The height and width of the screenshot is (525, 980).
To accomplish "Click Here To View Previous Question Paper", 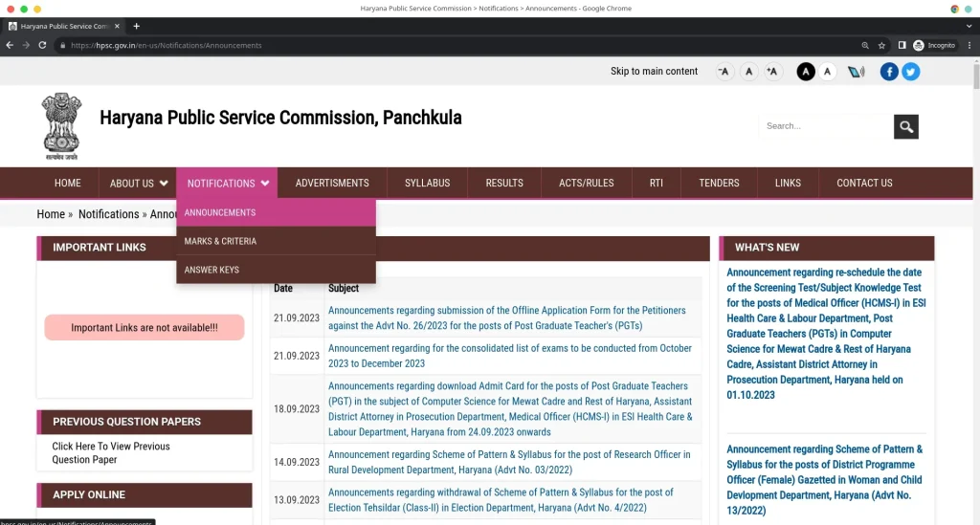I will click(x=111, y=452).
